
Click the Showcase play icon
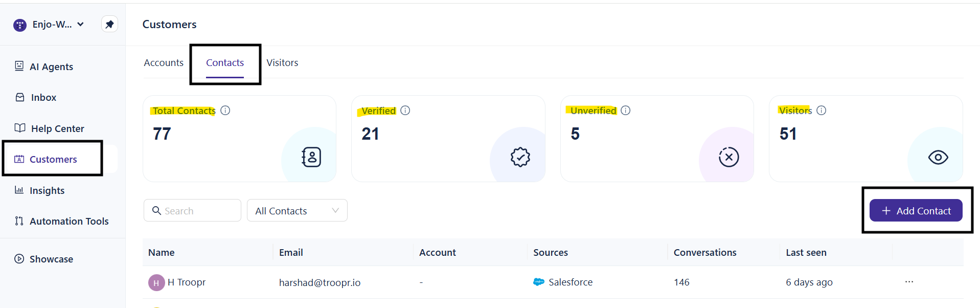tap(19, 259)
